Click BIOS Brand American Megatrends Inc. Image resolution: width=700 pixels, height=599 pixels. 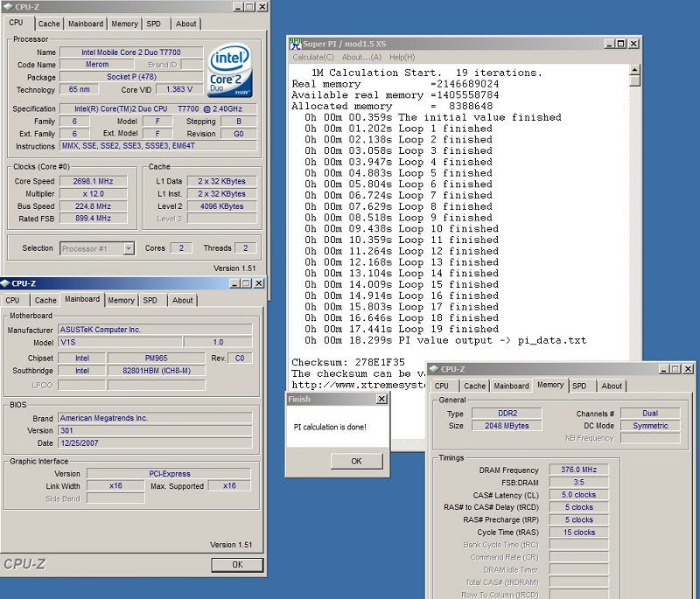[156, 418]
